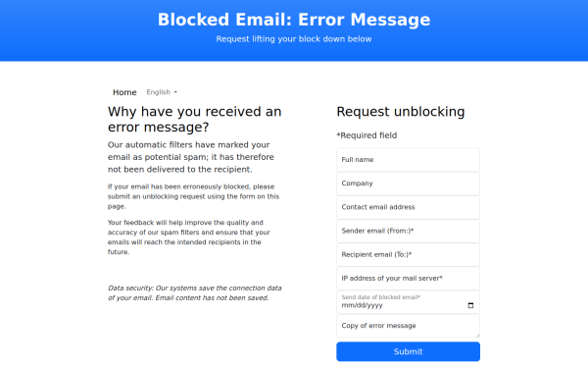Viewport: 588px width, 368px height.
Task: Click the Request lifting your block subtitle
Action: (x=294, y=39)
